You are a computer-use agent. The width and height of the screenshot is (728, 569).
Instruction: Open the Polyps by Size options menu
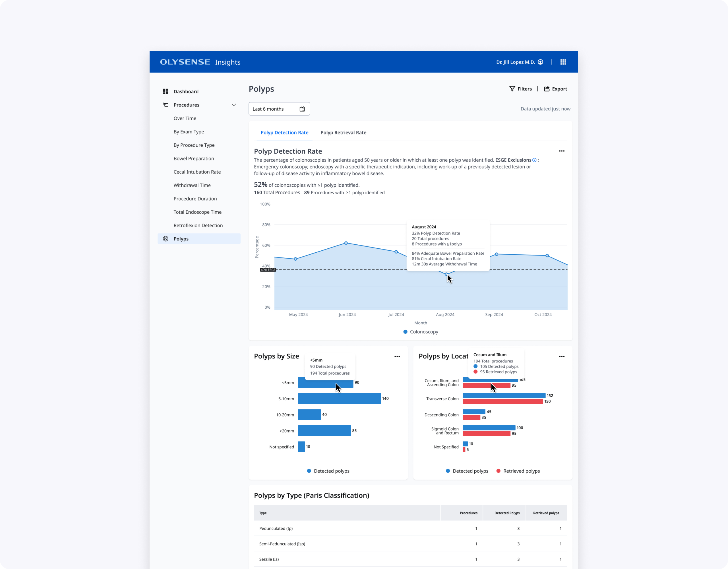tap(397, 356)
